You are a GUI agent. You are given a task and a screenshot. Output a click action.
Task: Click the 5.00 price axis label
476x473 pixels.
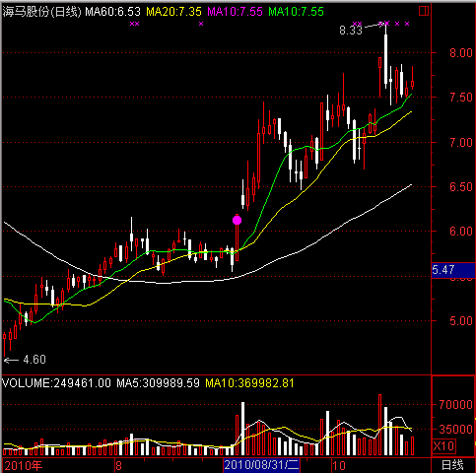pos(461,321)
